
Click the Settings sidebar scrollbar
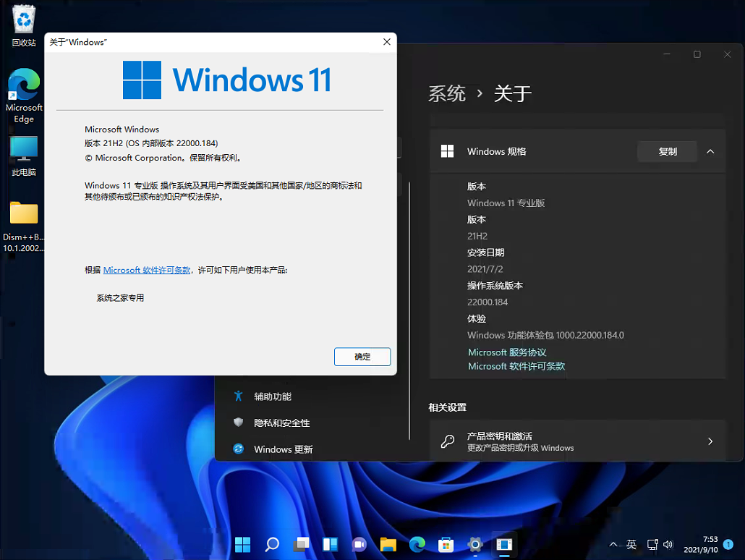(409, 311)
